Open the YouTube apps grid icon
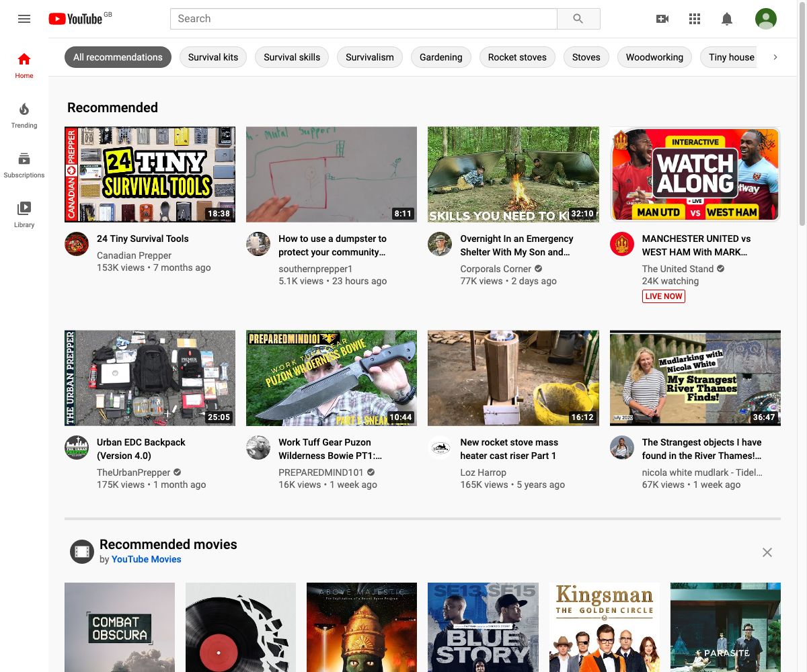Image resolution: width=807 pixels, height=672 pixels. [x=695, y=19]
